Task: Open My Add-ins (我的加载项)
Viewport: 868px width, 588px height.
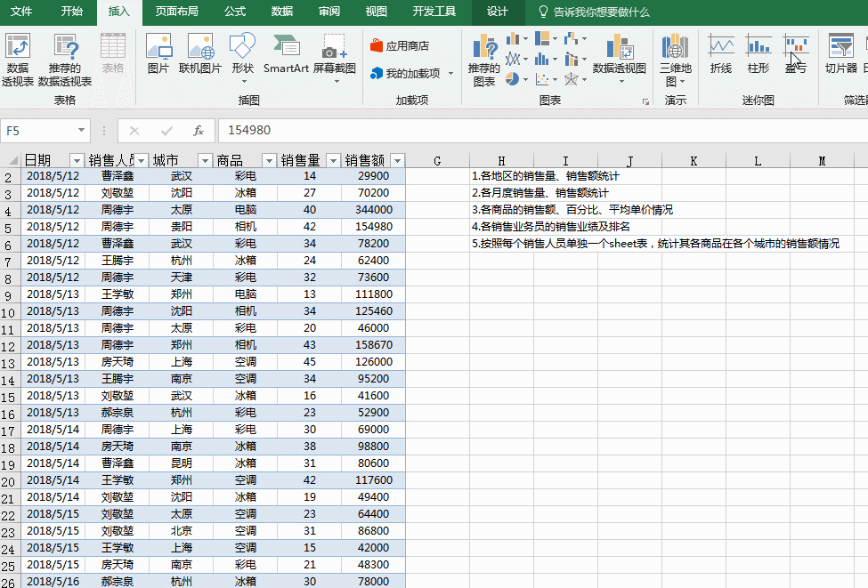Action: [x=405, y=74]
